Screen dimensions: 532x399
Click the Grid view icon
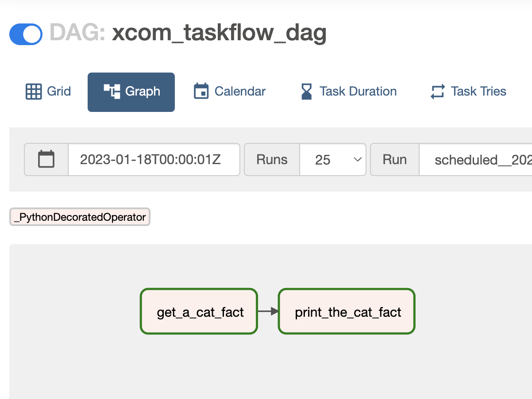click(x=34, y=92)
